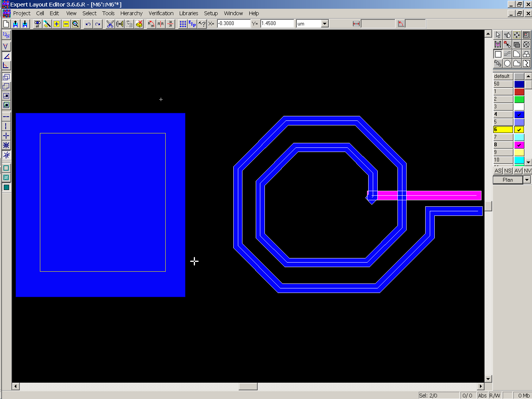Click the red color swatch for layer 1
Screen dimensions: 532x399
pos(519,92)
